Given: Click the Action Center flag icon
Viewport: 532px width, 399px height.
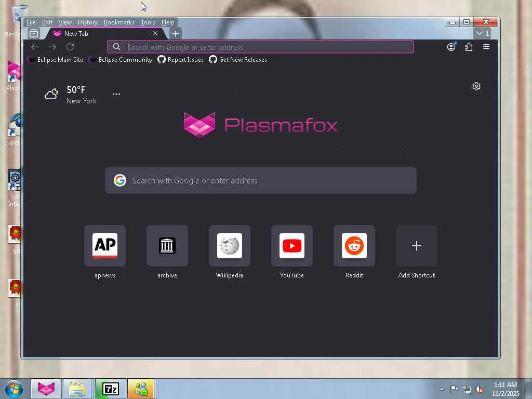Looking at the screenshot, I should pos(454,389).
